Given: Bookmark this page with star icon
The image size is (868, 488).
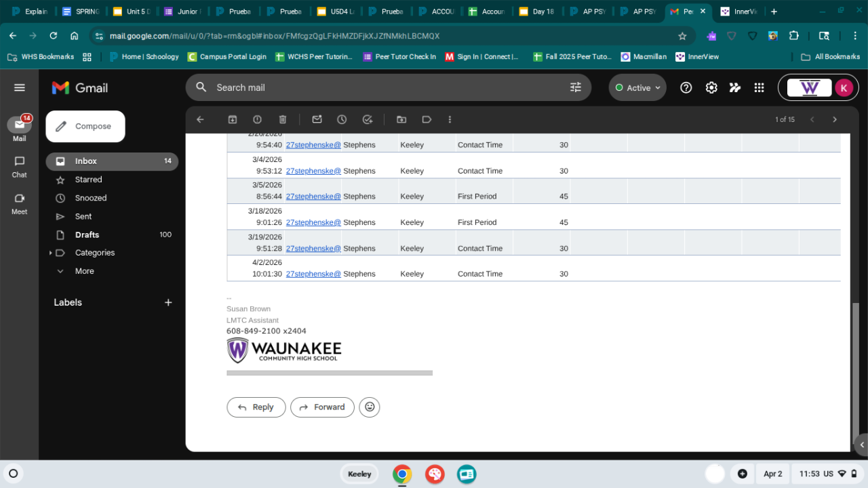Looking at the screenshot, I should pos(682,36).
